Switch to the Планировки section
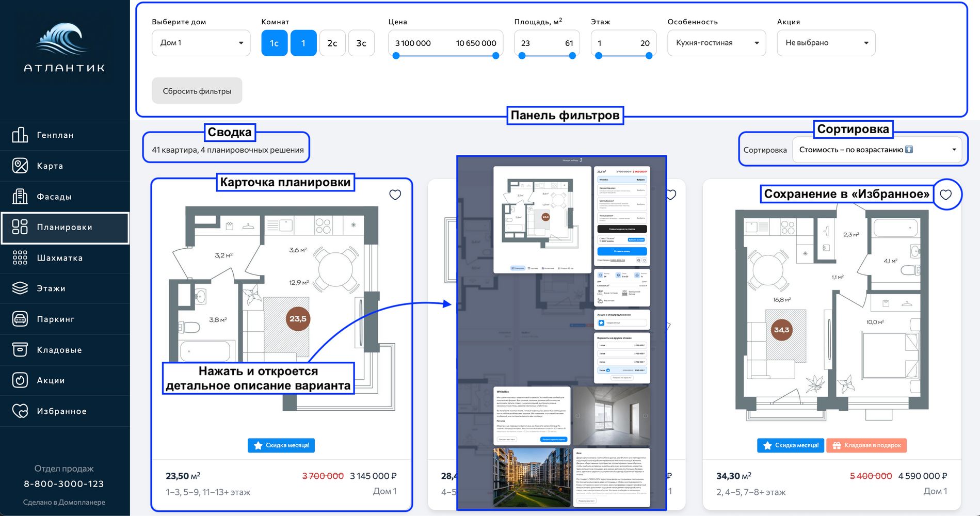The width and height of the screenshot is (980, 516). click(65, 228)
